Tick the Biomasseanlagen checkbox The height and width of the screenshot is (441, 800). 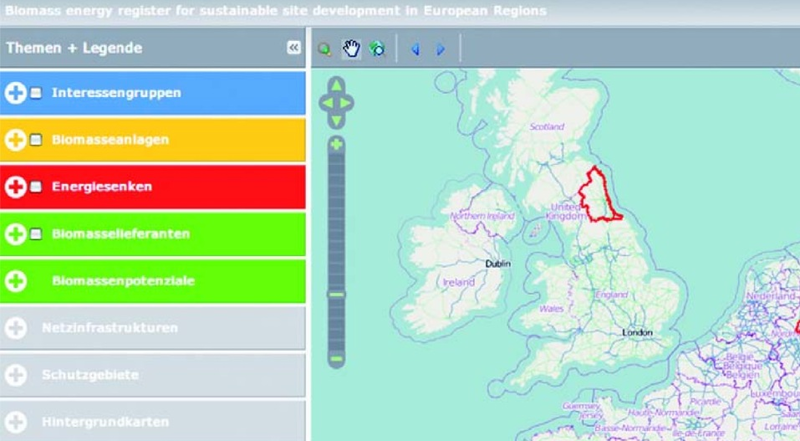[36, 141]
